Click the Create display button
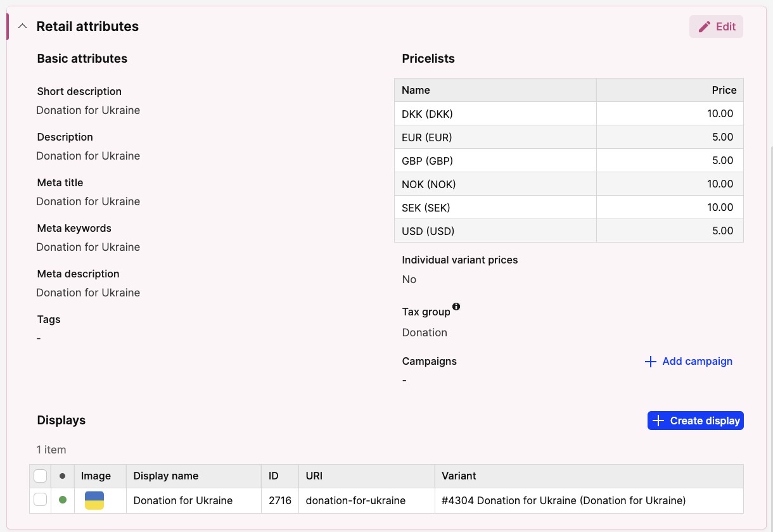The height and width of the screenshot is (532, 773). pyautogui.click(x=695, y=421)
